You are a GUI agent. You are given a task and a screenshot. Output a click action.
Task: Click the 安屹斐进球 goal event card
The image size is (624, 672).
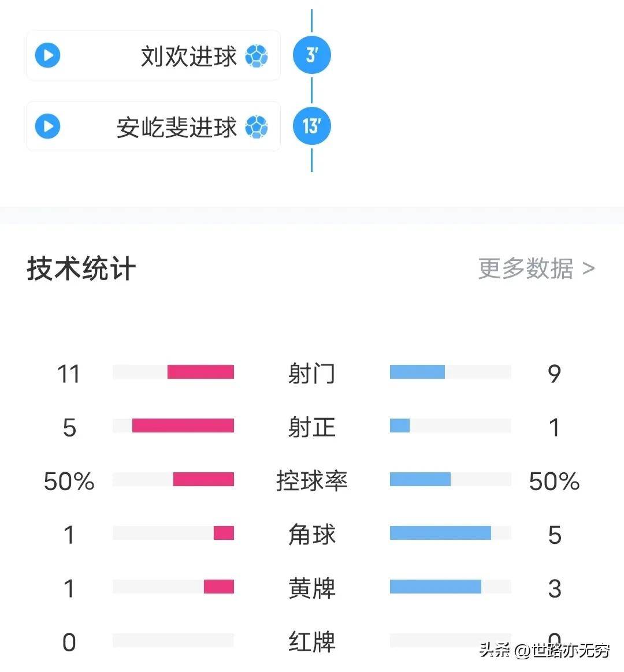[153, 127]
